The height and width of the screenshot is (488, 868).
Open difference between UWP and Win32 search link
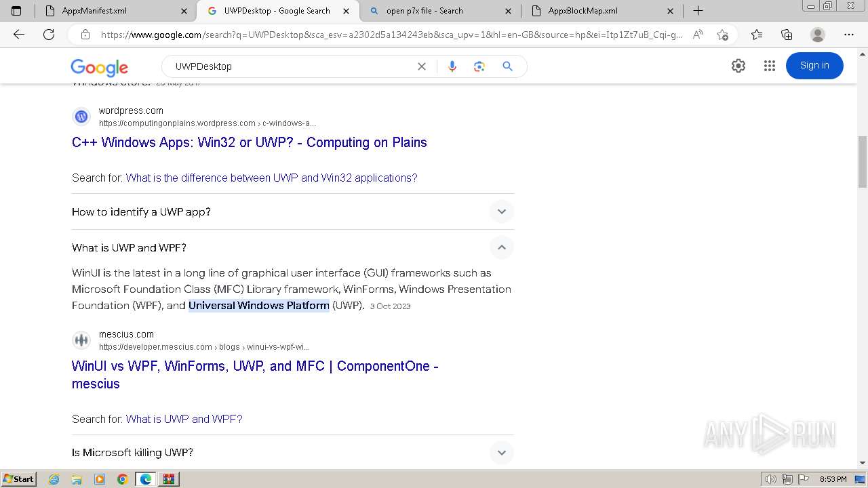pos(271,178)
